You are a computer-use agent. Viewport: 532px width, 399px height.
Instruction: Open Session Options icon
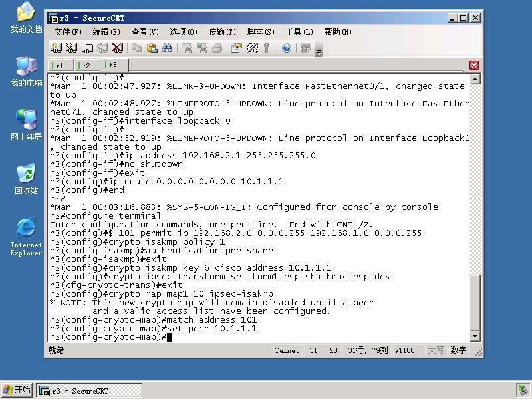coord(237,48)
